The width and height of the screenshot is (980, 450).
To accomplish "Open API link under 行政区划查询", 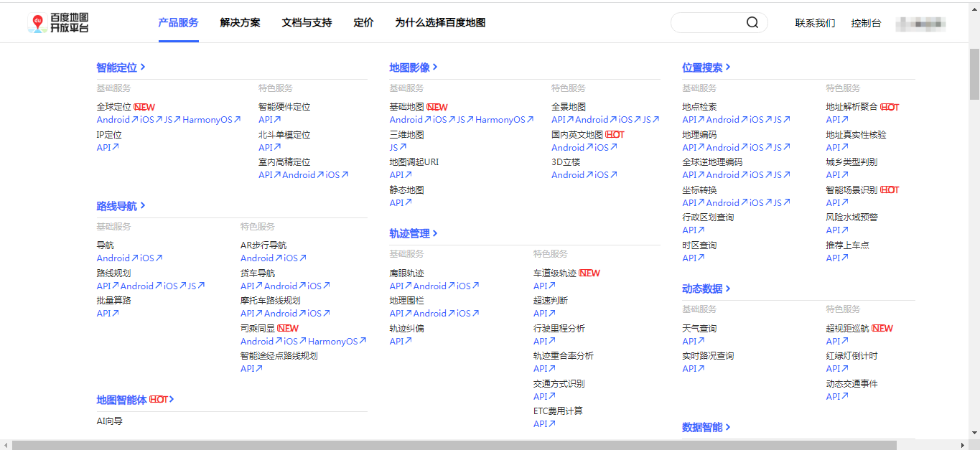I will coord(694,230).
